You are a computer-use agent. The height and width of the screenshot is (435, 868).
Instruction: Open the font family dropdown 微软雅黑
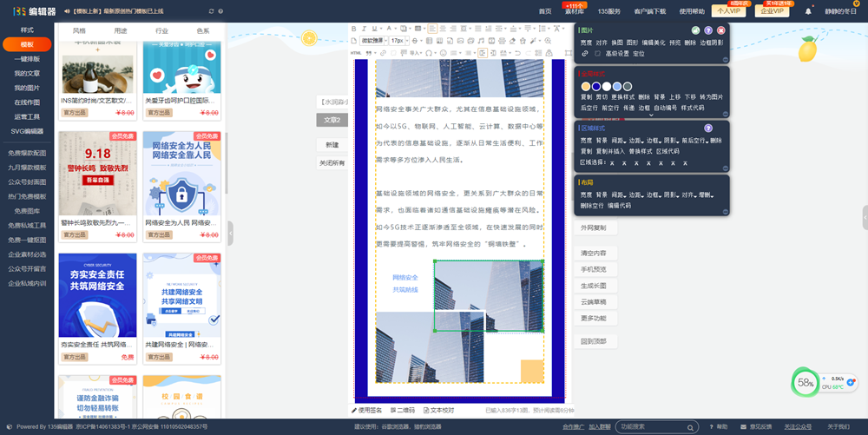pyautogui.click(x=372, y=41)
